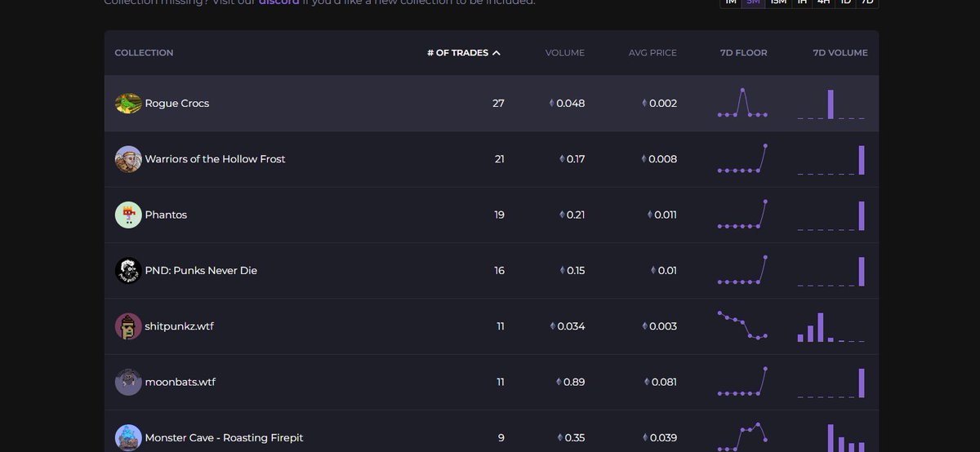Select the 1M time interval
The height and width of the screenshot is (452, 980).
click(x=731, y=2)
